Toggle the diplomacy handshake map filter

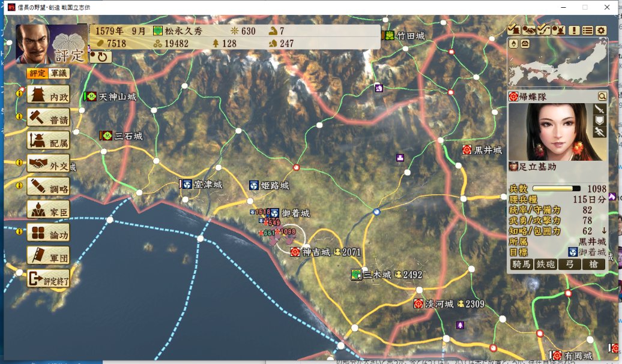click(x=528, y=30)
